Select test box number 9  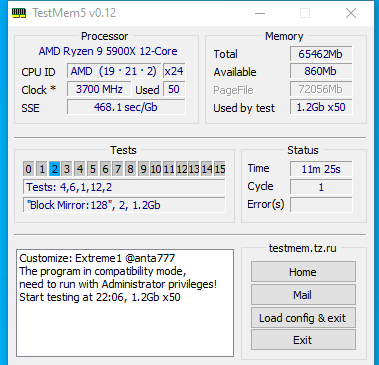[143, 169]
